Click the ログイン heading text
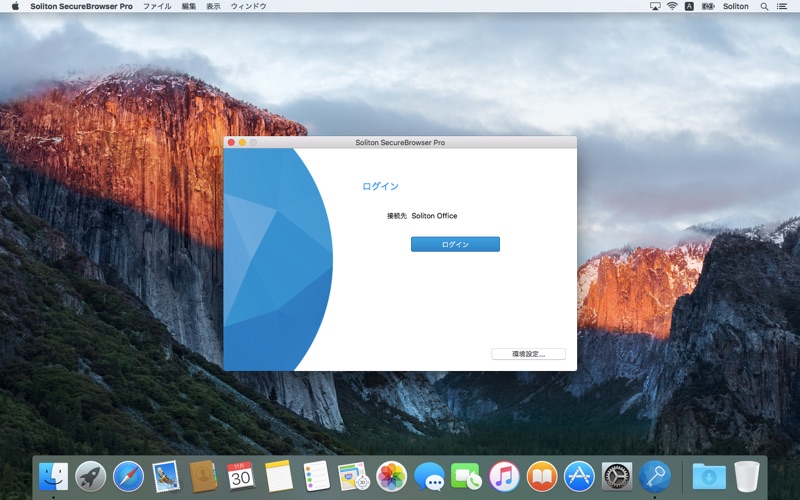 click(380, 186)
